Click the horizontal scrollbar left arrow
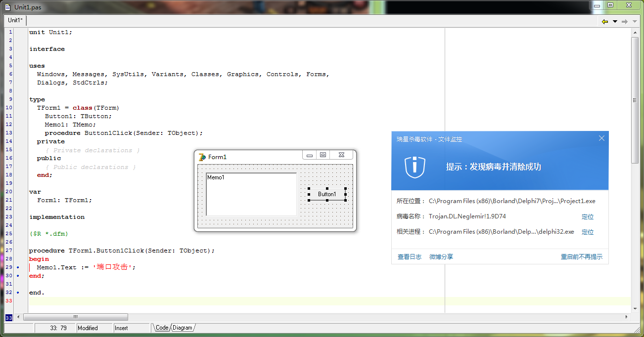 (19, 317)
